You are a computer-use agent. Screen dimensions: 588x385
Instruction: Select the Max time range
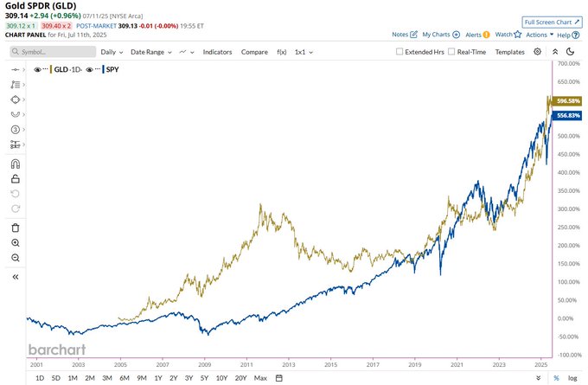coord(260,378)
